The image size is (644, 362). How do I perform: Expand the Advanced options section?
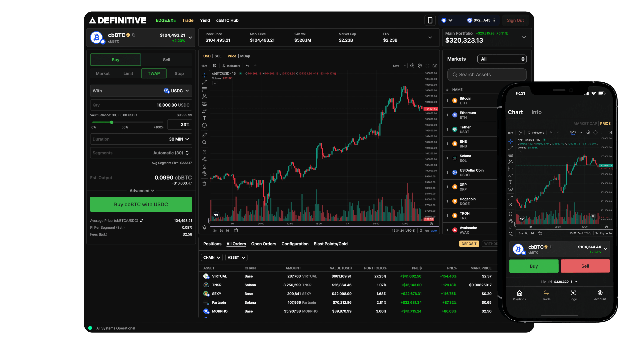coord(141,190)
